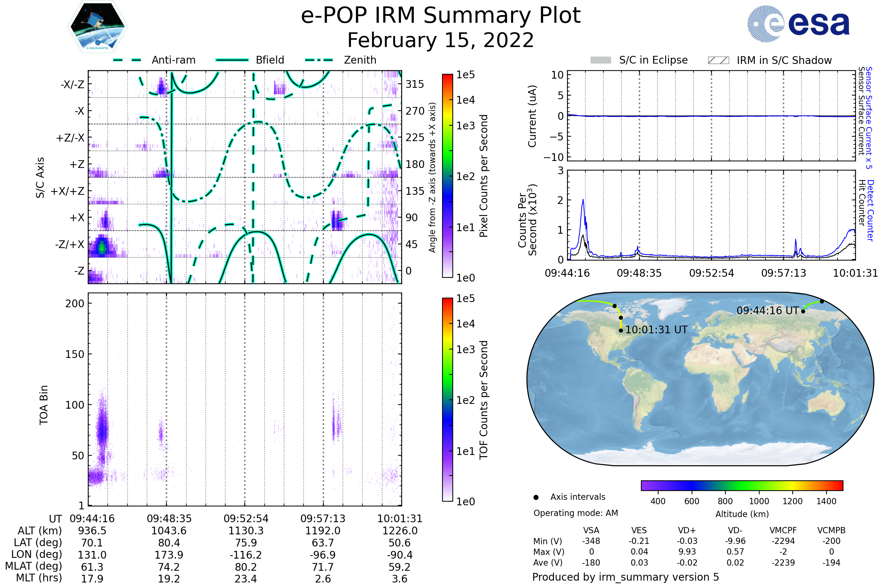Click the MLT value 23.4

click(246, 578)
